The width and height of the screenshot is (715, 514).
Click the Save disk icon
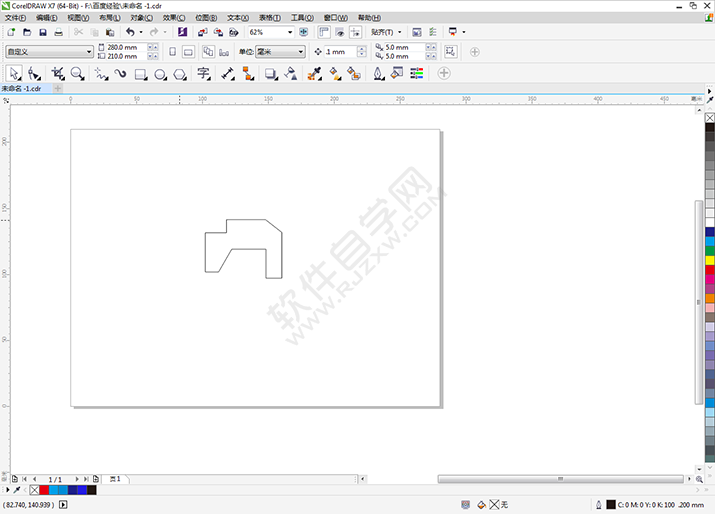coord(43,32)
